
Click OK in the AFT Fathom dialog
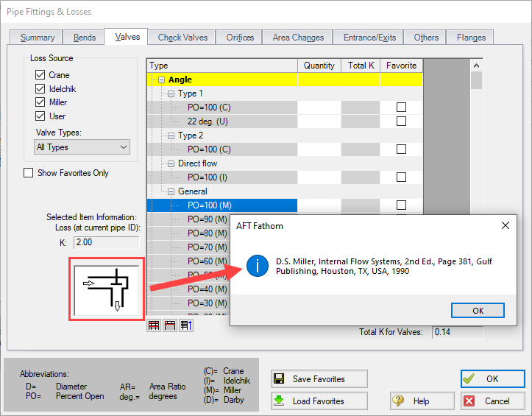click(478, 311)
